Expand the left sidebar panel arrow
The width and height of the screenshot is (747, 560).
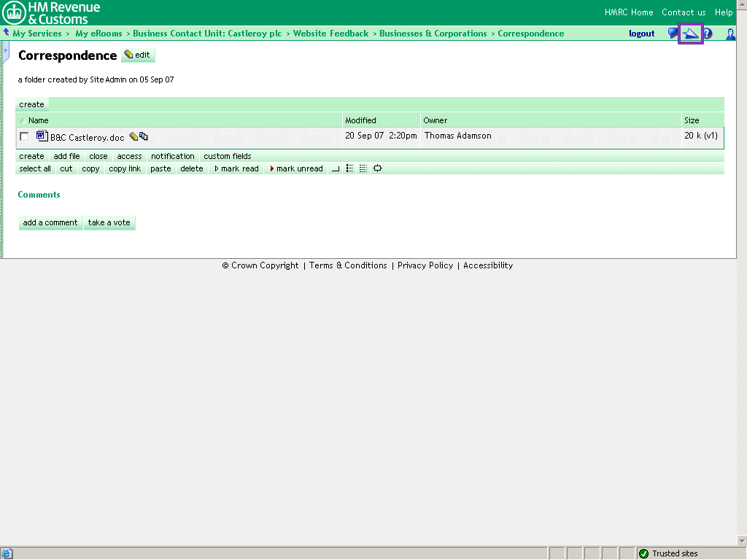(6, 51)
